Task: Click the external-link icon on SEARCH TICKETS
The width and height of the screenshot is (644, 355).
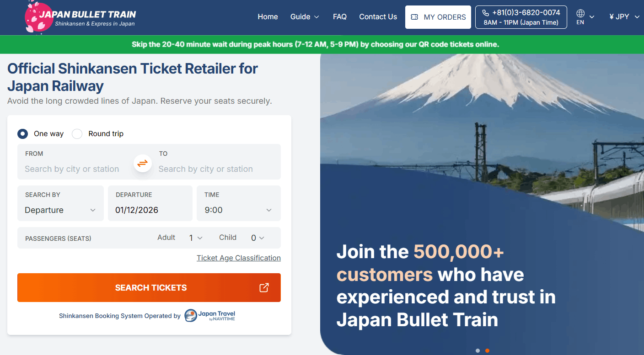Action: click(x=263, y=287)
